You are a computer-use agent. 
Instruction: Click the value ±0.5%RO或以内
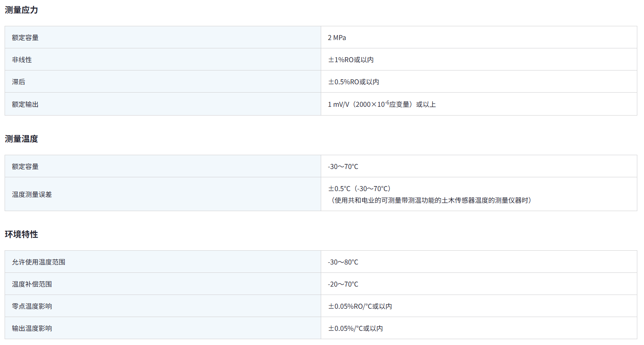(x=354, y=82)
